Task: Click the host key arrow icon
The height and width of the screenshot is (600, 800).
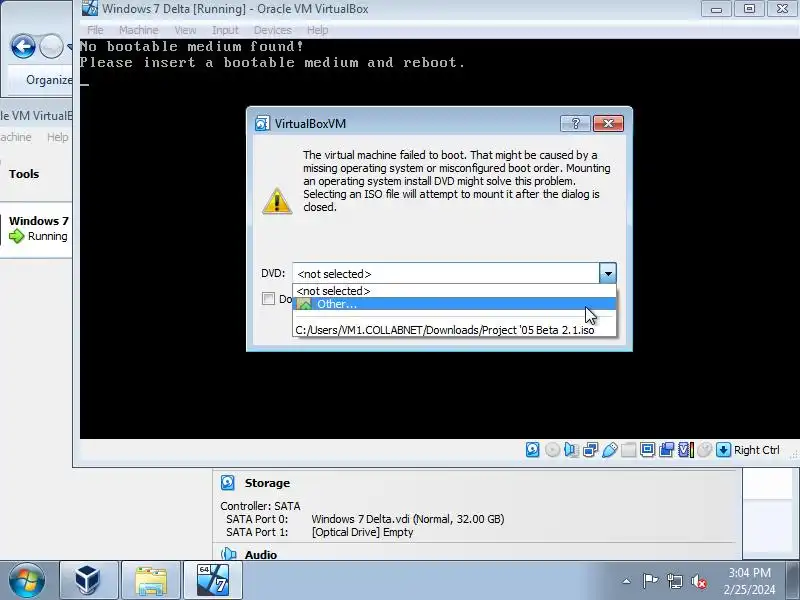Action: [723, 449]
